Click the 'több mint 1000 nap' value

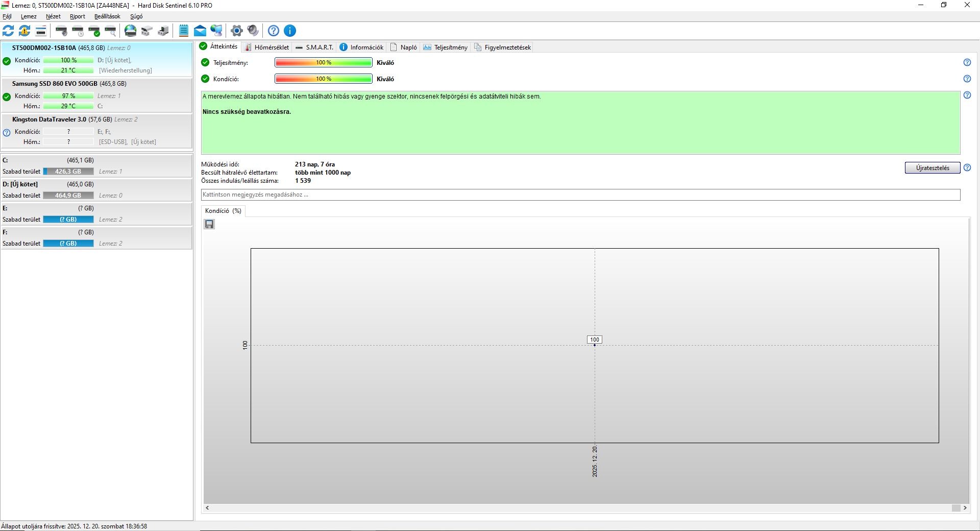[x=323, y=173]
